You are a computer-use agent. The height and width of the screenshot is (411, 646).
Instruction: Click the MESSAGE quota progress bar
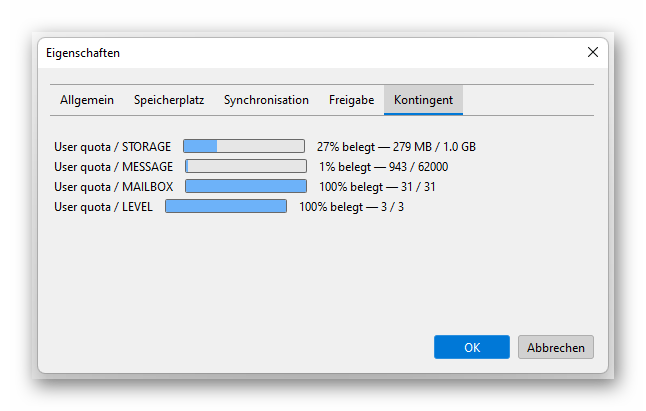click(x=246, y=166)
